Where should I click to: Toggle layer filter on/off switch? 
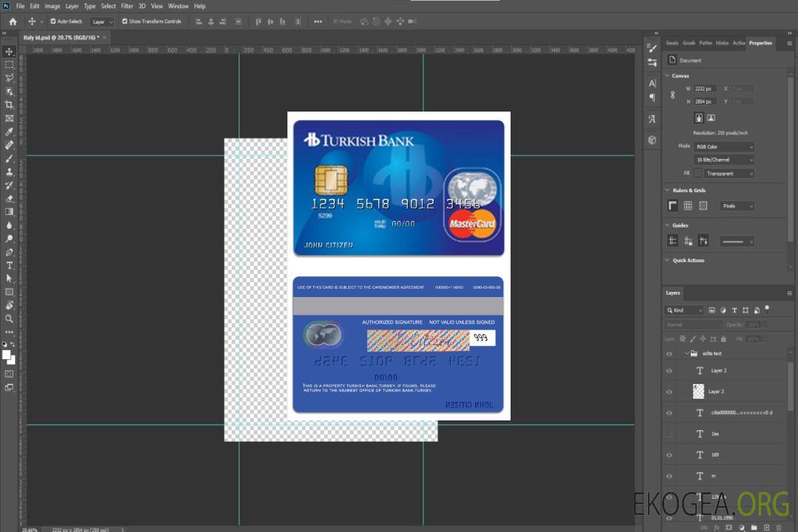[x=767, y=309]
